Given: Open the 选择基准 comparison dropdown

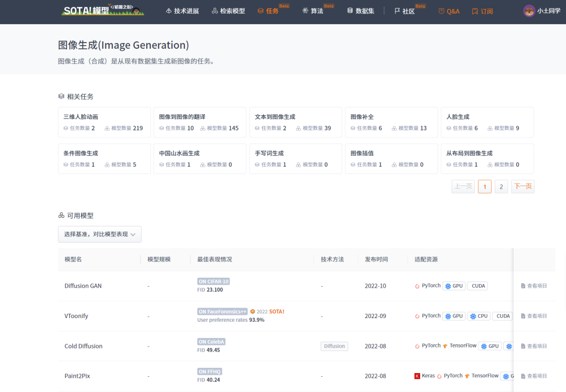Looking at the screenshot, I should (100, 234).
